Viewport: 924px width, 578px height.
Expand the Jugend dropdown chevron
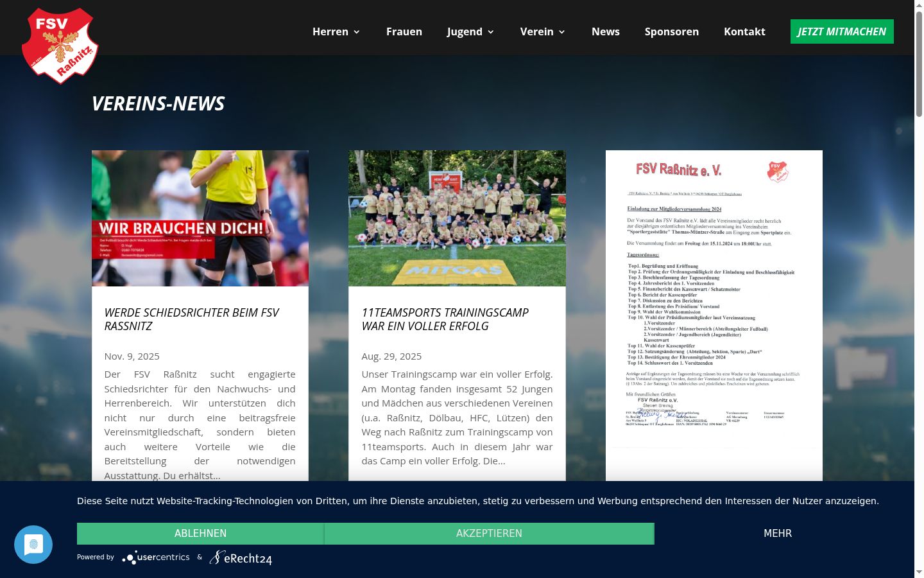[491, 32]
